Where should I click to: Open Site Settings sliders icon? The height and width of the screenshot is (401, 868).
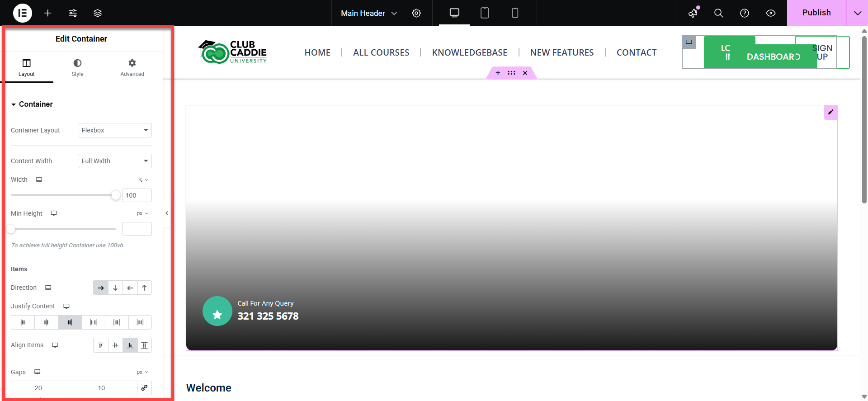[73, 13]
